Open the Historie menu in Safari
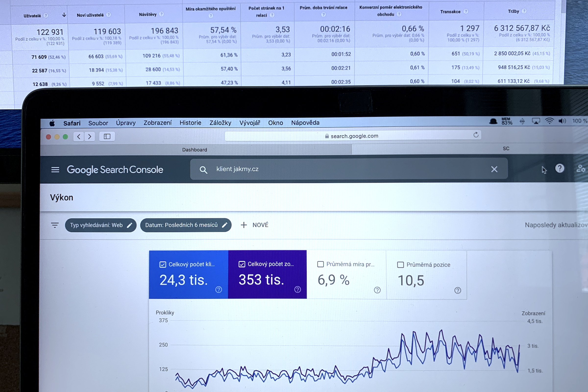 190,123
